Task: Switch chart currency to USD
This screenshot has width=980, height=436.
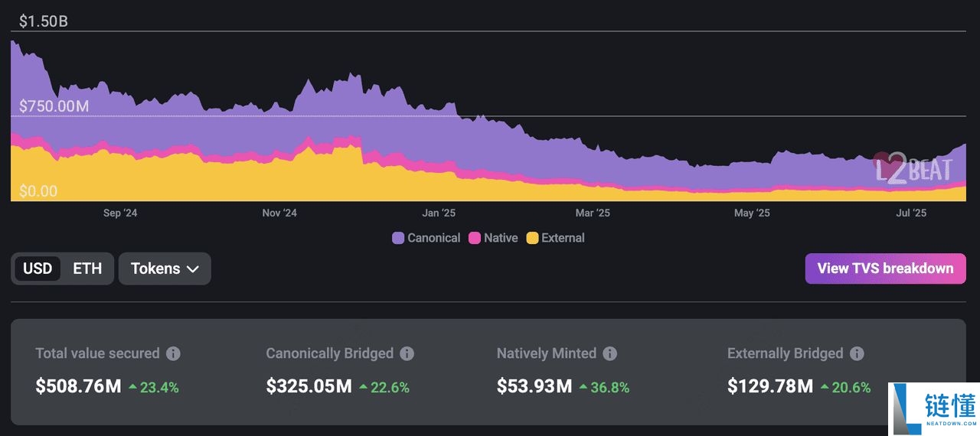Action: [x=38, y=268]
